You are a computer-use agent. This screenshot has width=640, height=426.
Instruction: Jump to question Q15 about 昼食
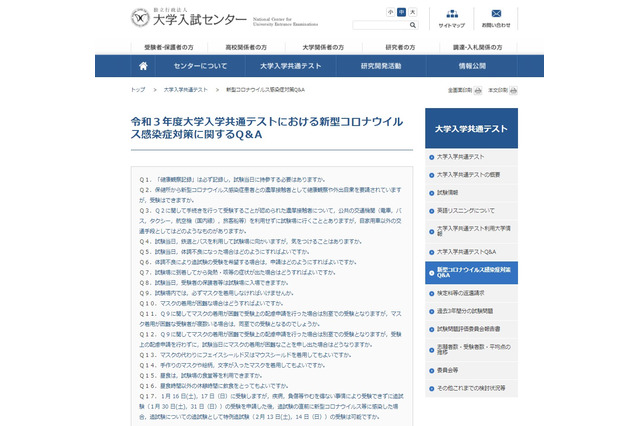(x=201, y=375)
